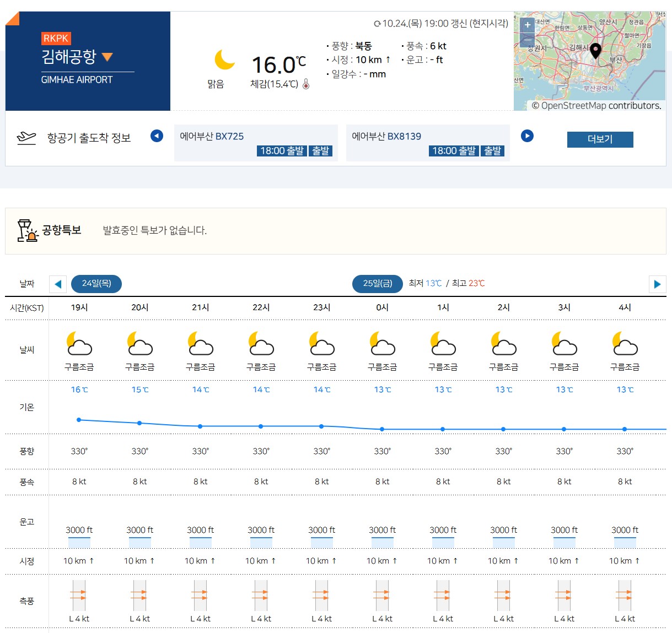Click the next arrow in the flight carousel
The height and width of the screenshot is (633, 672).
coord(527,136)
